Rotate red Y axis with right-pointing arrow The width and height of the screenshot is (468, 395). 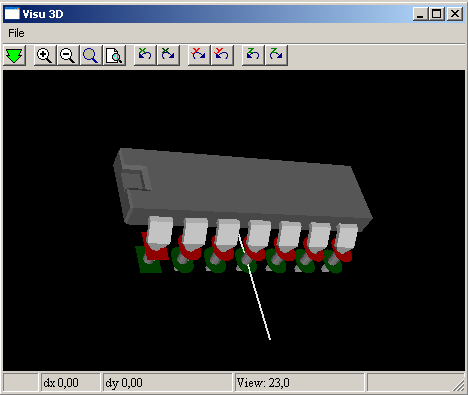(x=199, y=55)
